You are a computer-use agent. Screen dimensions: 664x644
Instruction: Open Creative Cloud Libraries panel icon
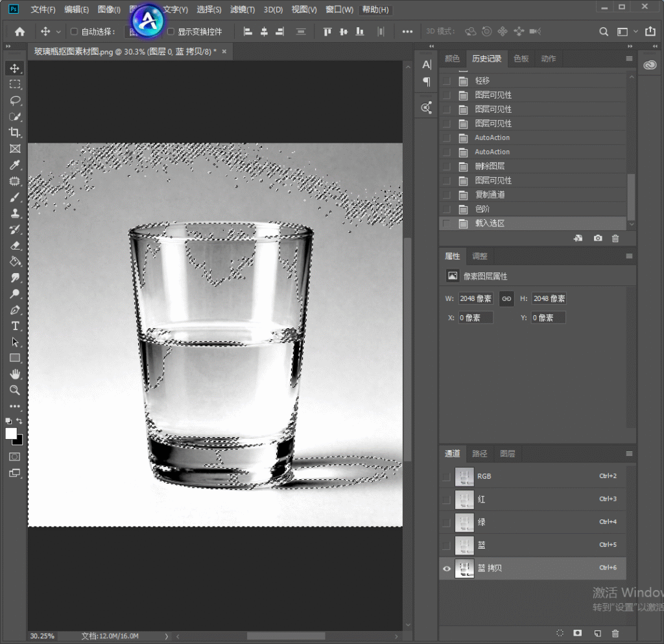coord(650,66)
